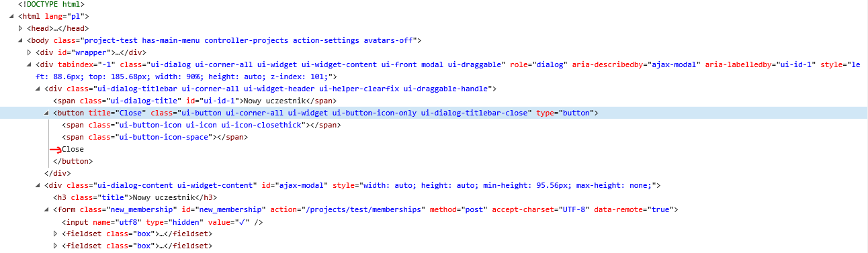Expand the div with id wrapper

coord(30,52)
